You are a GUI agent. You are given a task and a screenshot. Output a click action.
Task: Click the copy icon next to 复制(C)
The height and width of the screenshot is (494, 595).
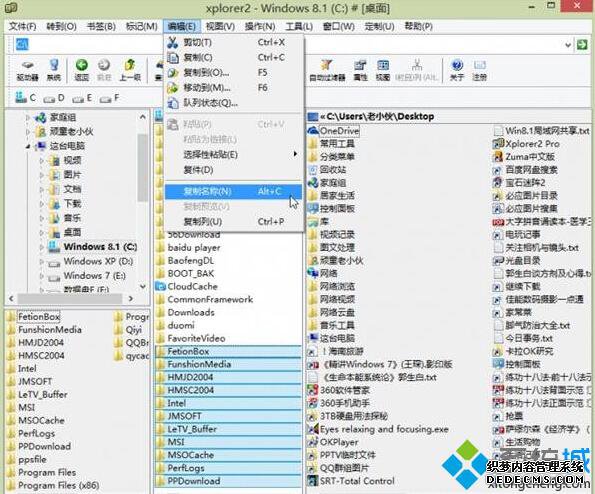click(173, 57)
